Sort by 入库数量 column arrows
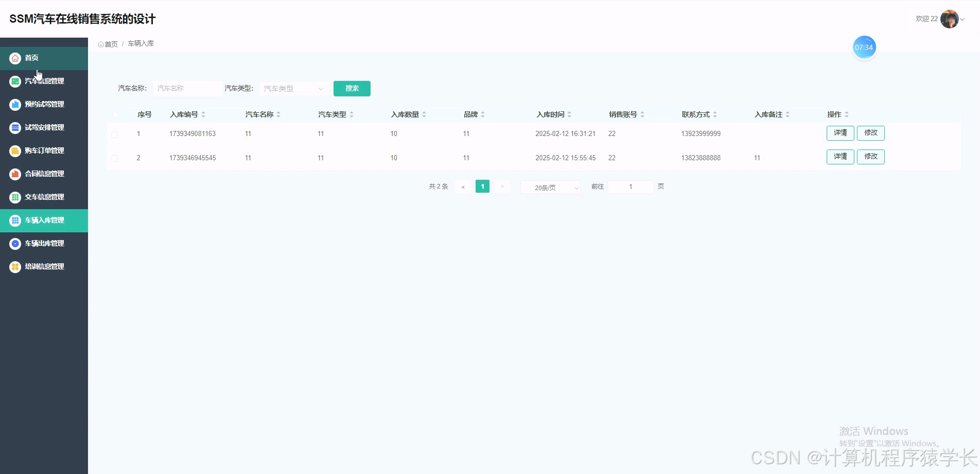980x474 pixels. click(424, 114)
